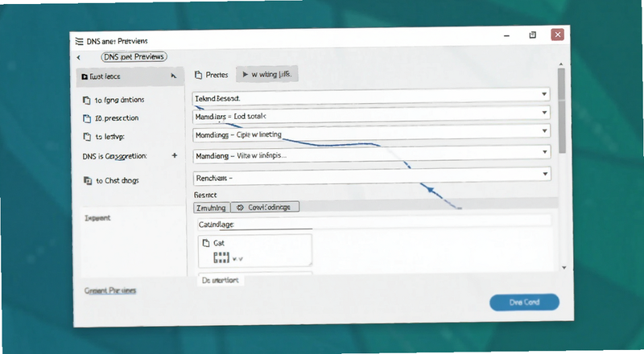Click the document icon beside 'to leslvp:'
Image resolution: width=644 pixels, height=354 pixels.
(x=87, y=137)
